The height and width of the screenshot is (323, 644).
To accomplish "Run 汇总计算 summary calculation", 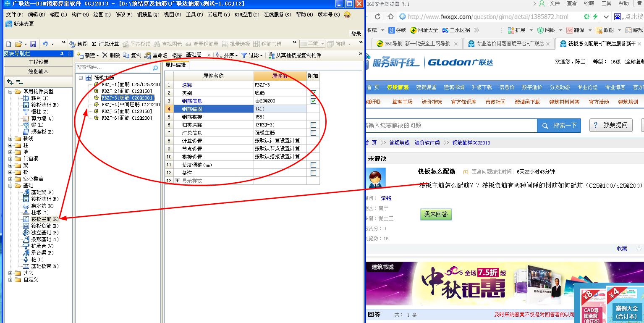I will (x=105, y=44).
